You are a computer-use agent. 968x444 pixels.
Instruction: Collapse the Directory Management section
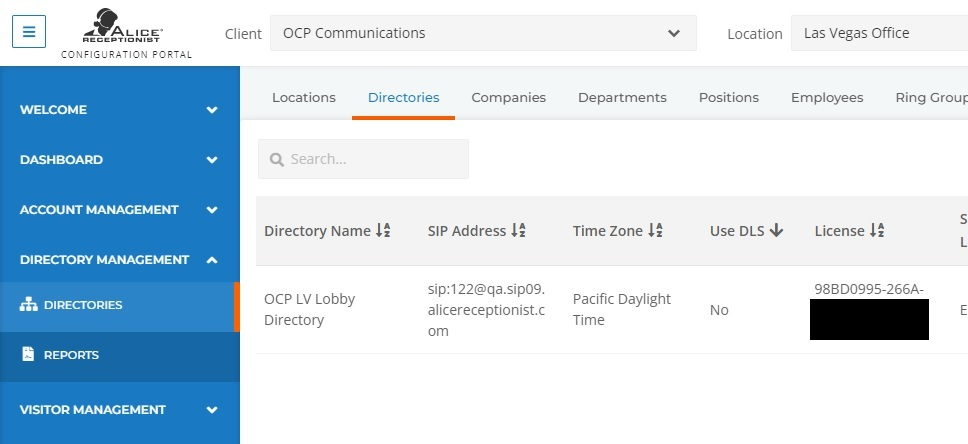pos(119,259)
